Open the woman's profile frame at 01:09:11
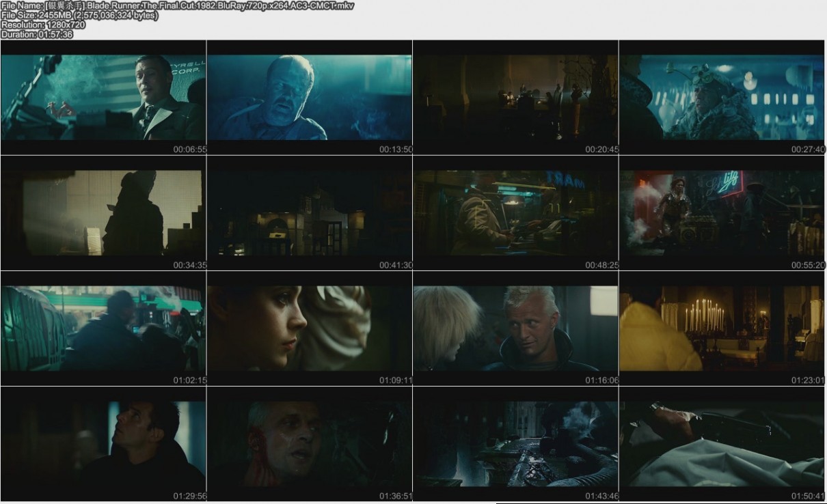The width and height of the screenshot is (827, 504). click(x=310, y=328)
